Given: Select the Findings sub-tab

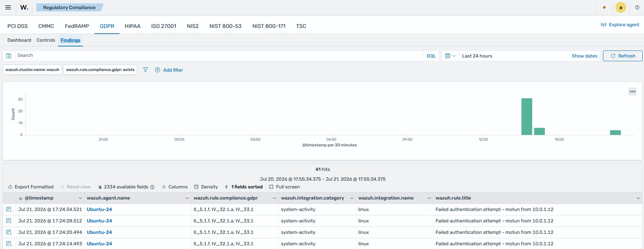Looking at the screenshot, I should tap(70, 40).
